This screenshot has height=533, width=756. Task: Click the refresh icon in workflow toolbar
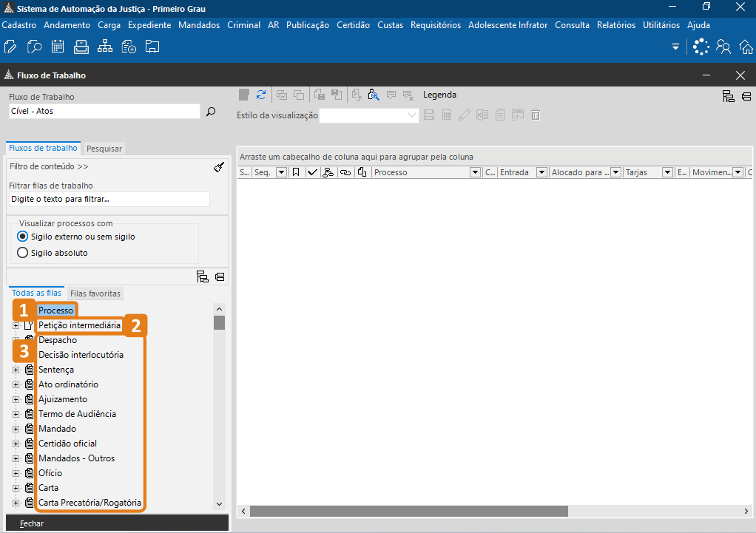pyautogui.click(x=261, y=95)
